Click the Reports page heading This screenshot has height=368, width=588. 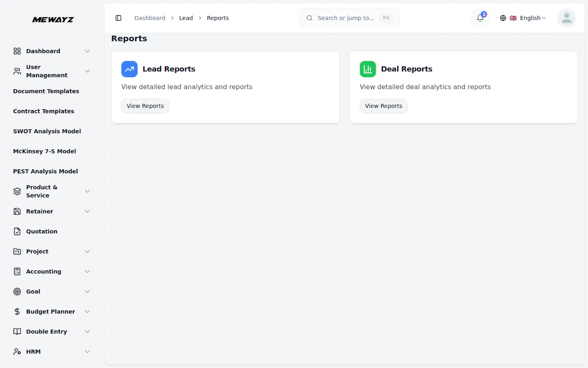click(x=129, y=39)
